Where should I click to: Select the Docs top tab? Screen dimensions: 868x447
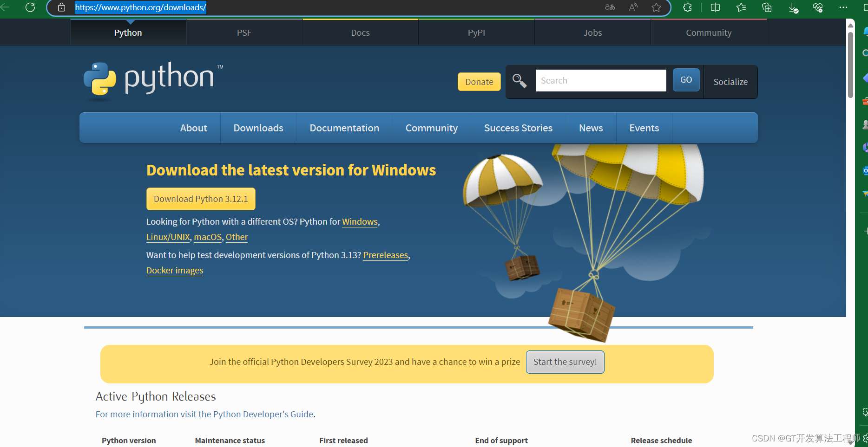point(361,32)
